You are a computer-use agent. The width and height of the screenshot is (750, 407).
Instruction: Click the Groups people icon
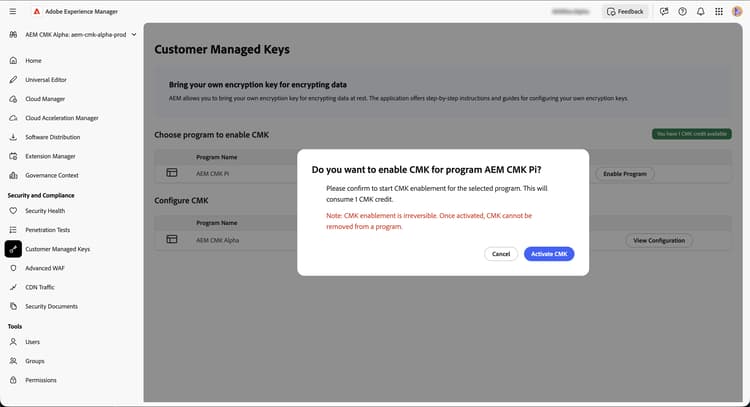click(13, 361)
